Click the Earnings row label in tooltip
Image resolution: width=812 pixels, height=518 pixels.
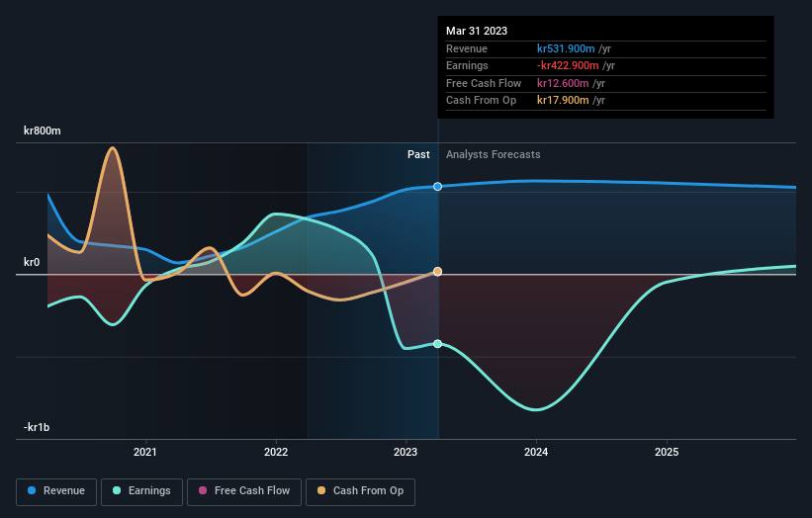467,65
